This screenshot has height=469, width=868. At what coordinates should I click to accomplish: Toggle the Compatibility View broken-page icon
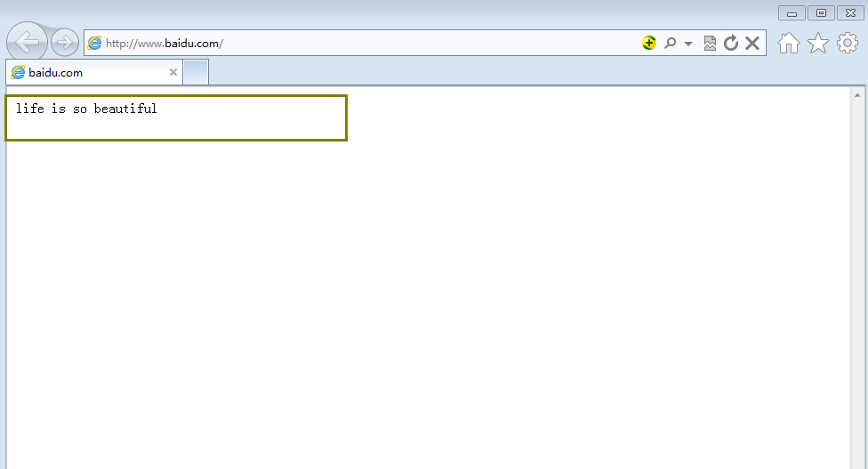point(710,43)
